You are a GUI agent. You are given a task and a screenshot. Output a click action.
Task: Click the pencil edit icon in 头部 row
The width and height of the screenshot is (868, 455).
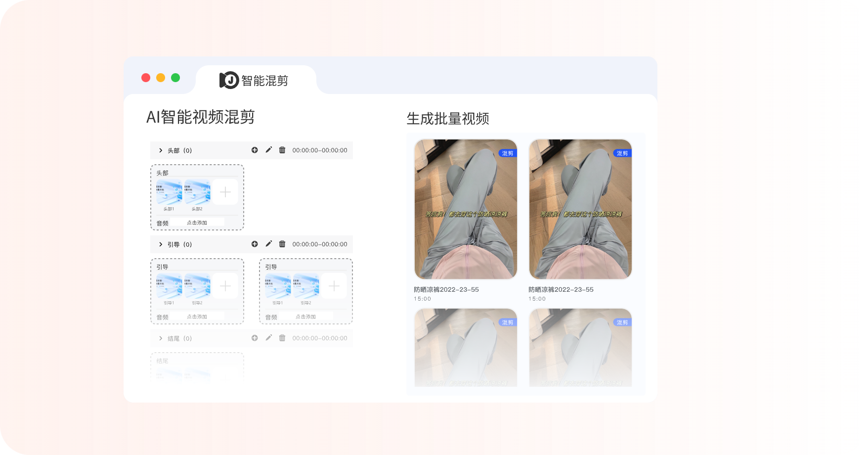(268, 150)
